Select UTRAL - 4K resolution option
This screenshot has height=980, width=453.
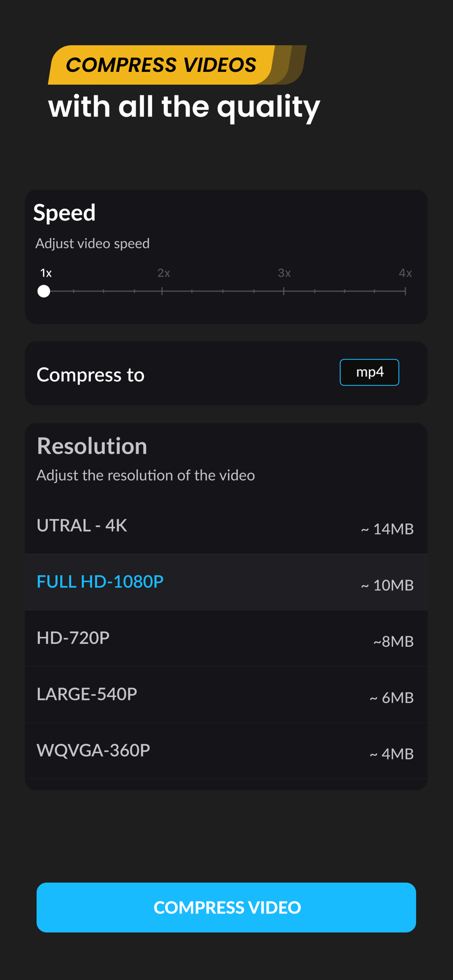[x=226, y=526]
